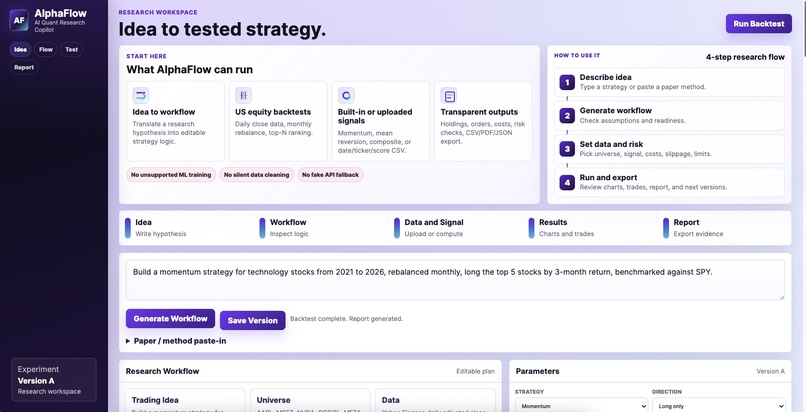Open the Idea tab in sidebar

[21, 49]
